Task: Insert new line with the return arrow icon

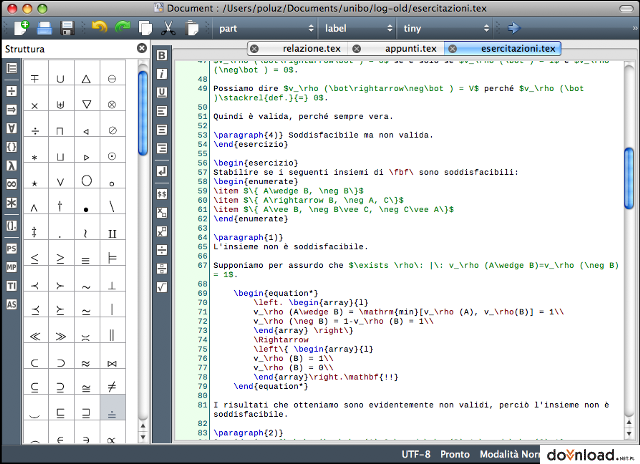Action: coord(162,171)
